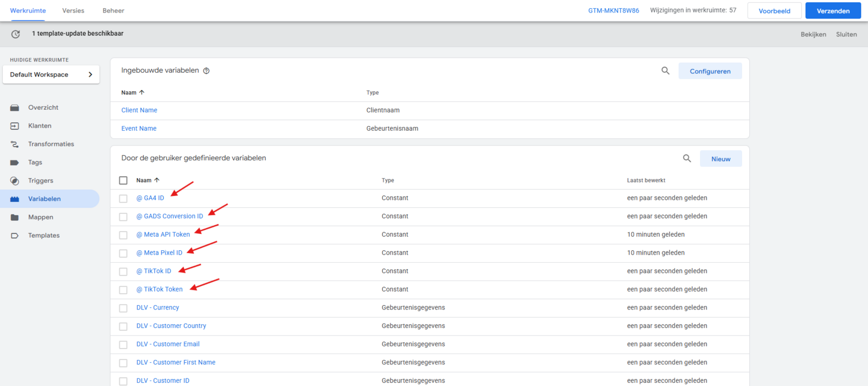The image size is (868, 386).
Task: Open Overzicht from the sidebar icon
Action: coord(15,107)
